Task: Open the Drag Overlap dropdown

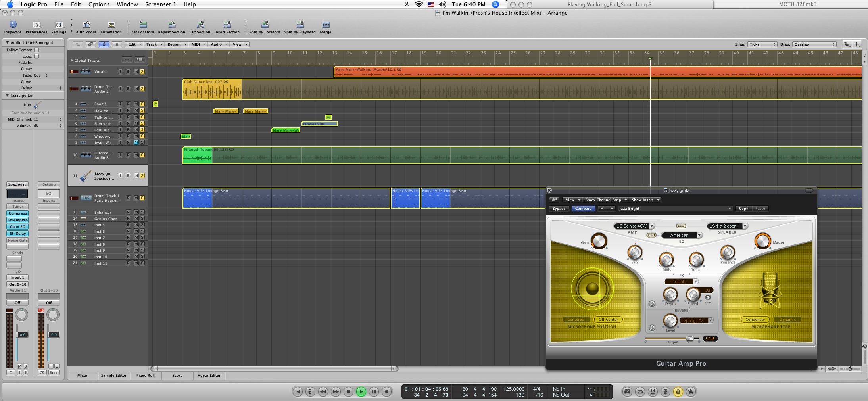Action: click(x=814, y=44)
